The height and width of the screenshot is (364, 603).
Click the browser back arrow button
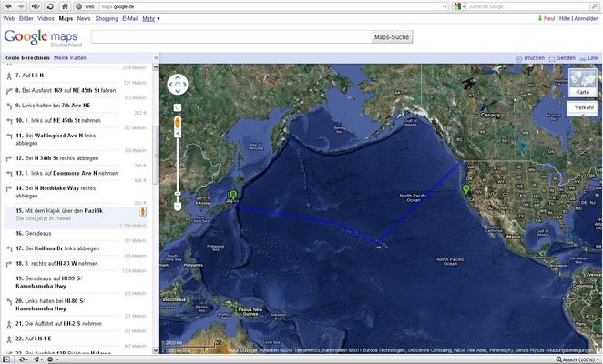[x=7, y=5]
